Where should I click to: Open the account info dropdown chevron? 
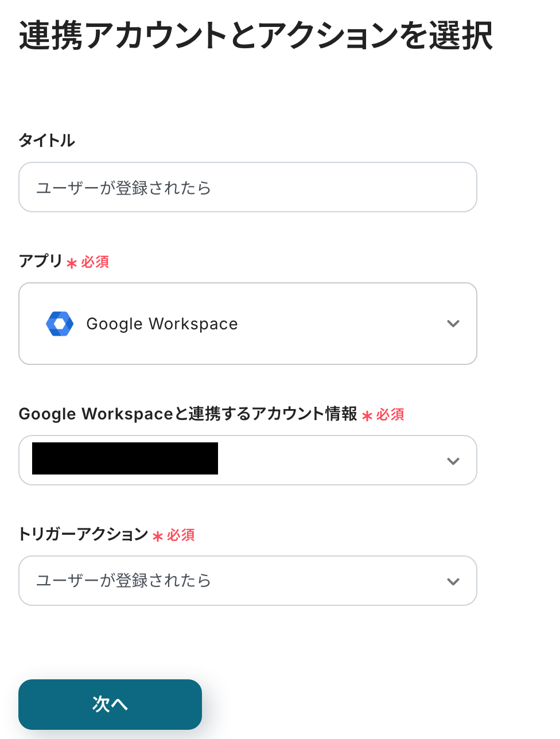[453, 461]
